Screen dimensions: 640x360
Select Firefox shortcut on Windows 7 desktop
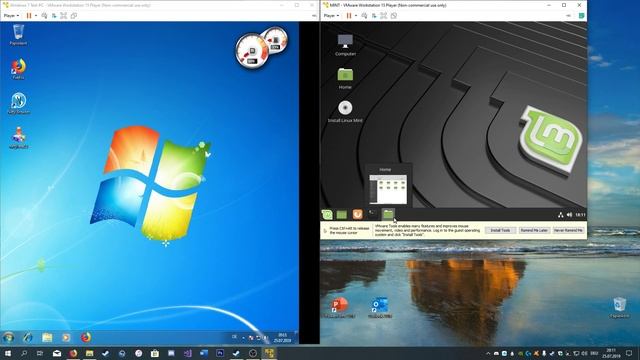(18, 69)
